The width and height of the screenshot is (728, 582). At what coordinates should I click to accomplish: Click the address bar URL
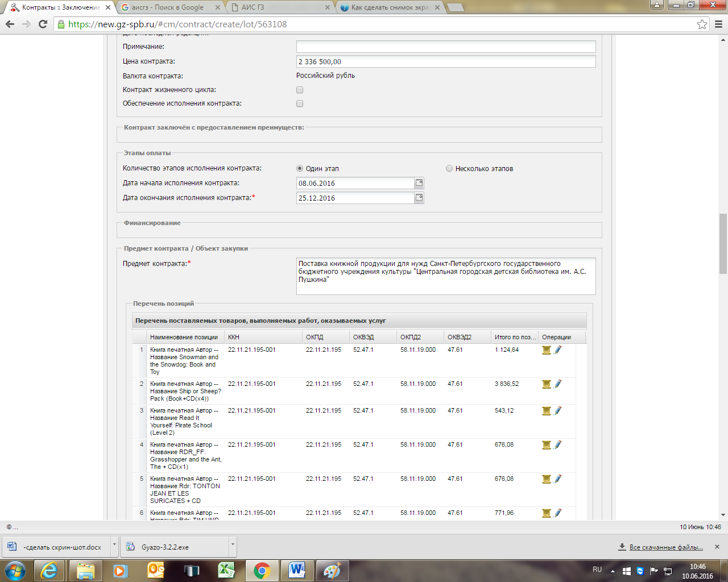pyautogui.click(x=177, y=24)
